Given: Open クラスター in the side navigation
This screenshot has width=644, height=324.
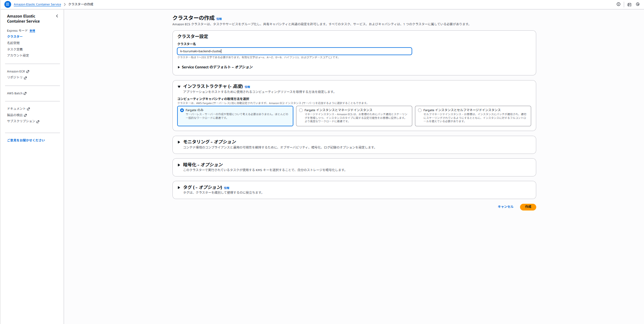Looking at the screenshot, I should tap(15, 37).
